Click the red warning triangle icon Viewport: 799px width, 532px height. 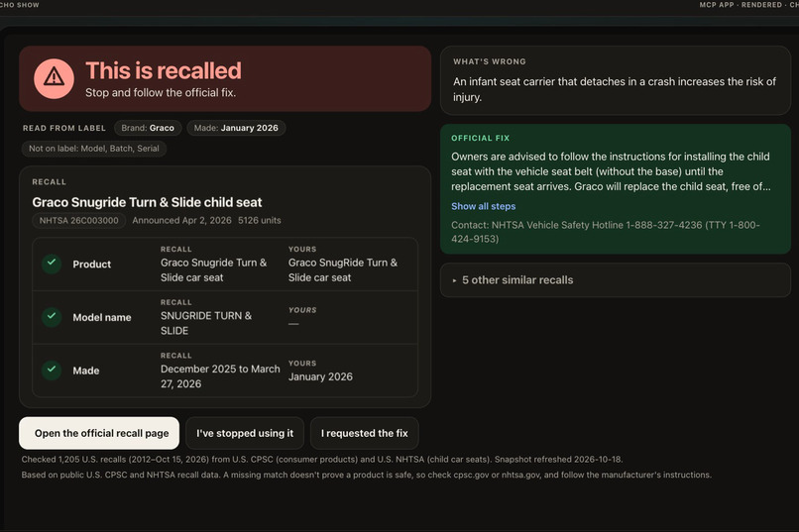click(x=54, y=78)
